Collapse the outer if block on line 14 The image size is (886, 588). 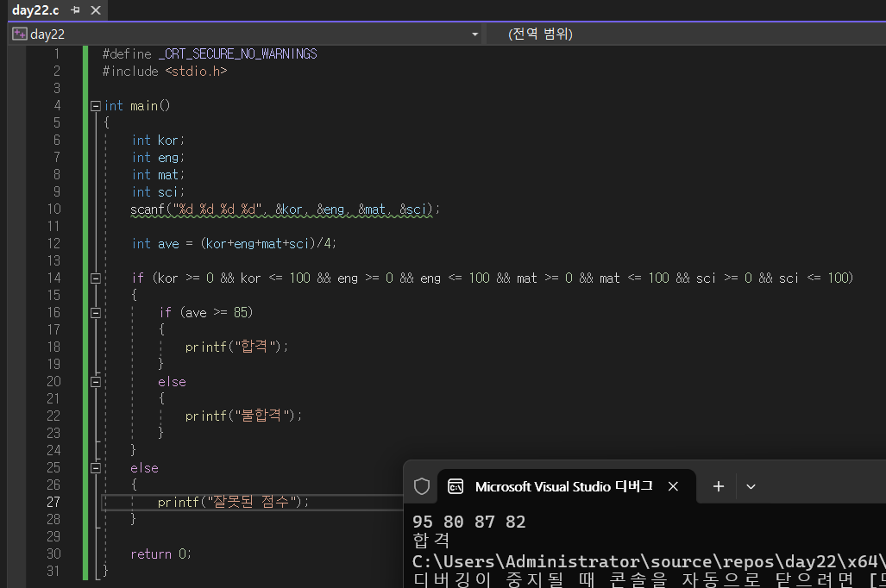96,278
